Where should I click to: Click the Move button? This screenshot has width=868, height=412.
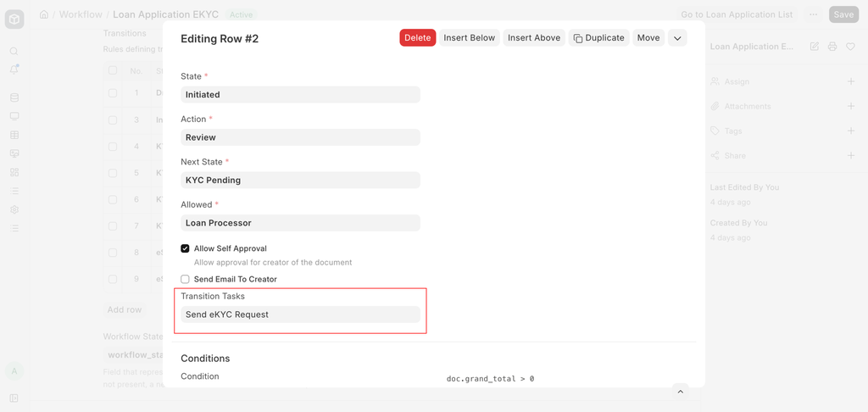click(x=648, y=37)
